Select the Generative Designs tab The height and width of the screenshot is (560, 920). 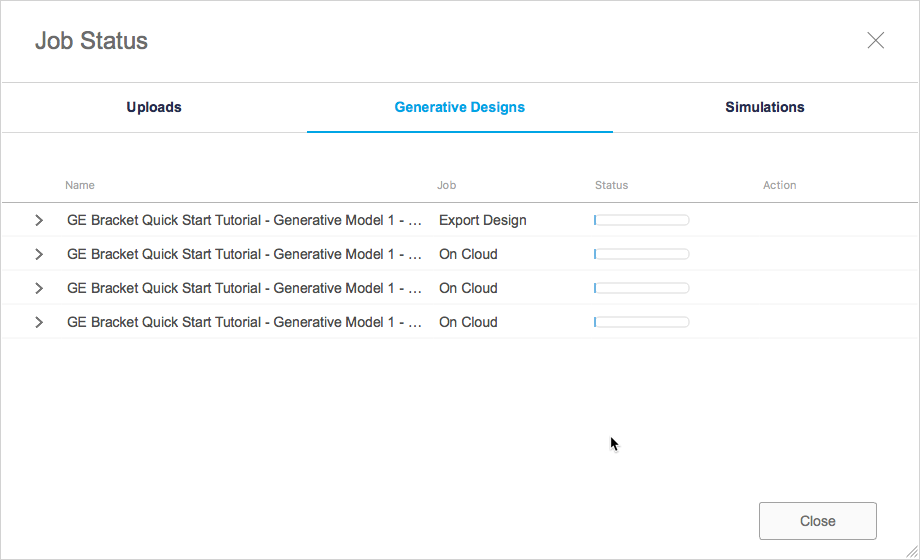[x=460, y=107]
